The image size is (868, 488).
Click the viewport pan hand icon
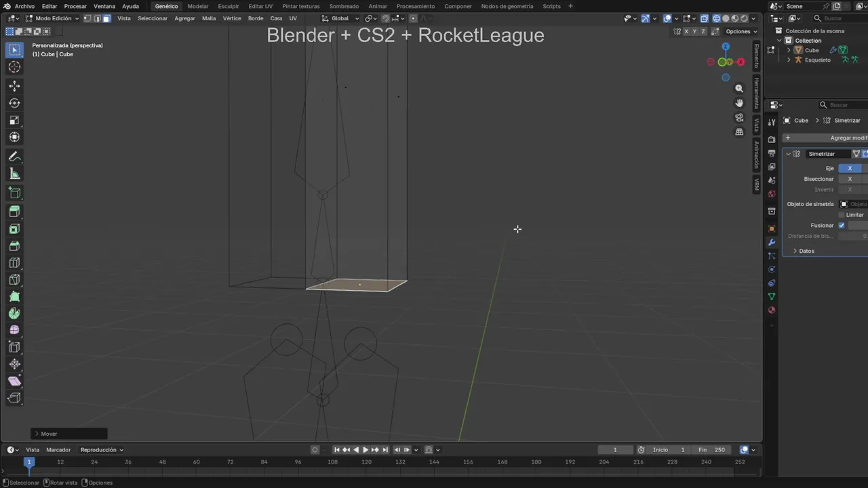pos(739,102)
